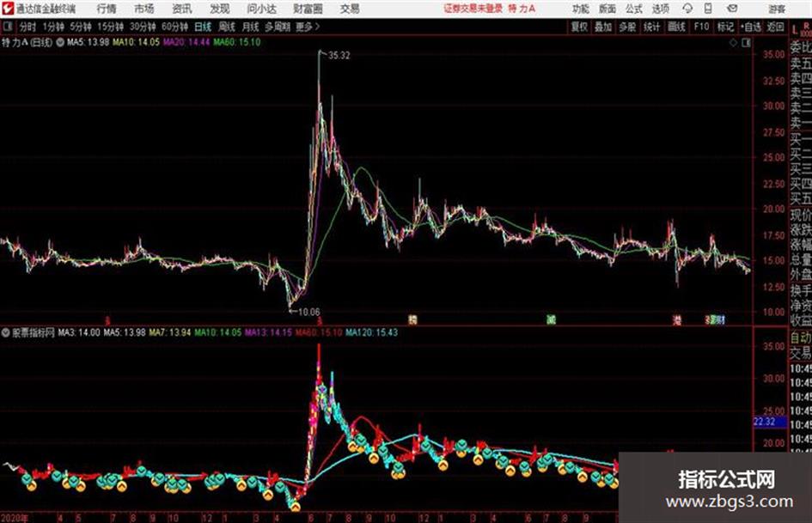The height and width of the screenshot is (523, 812).
Task: Click the MA20: 14.44 label
Action: [186, 42]
